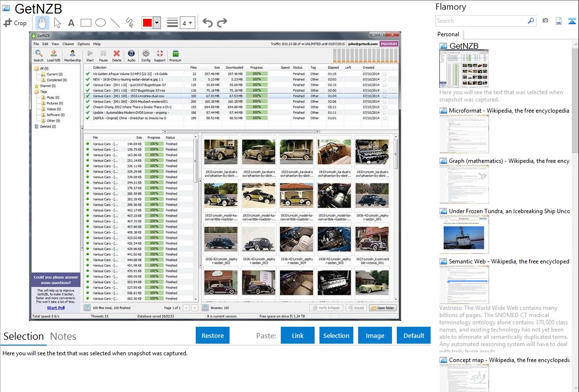Pick the ellipse shape tool
The height and width of the screenshot is (392, 579).
(x=101, y=23)
